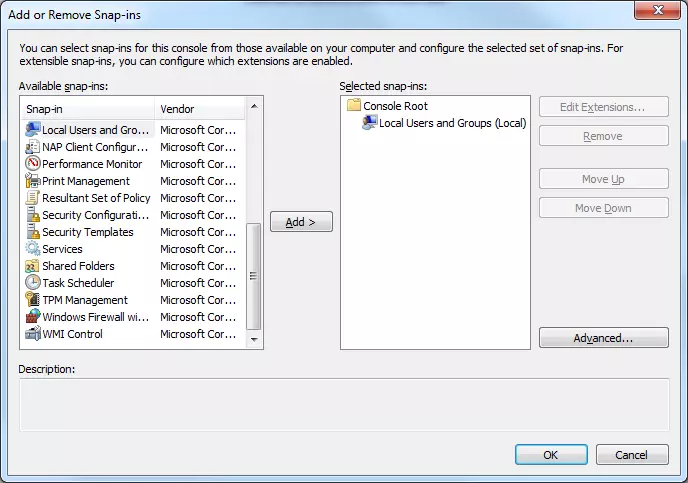This screenshot has width=688, height=483.
Task: Select Shared Folders snap-in name
Action: coord(78,266)
